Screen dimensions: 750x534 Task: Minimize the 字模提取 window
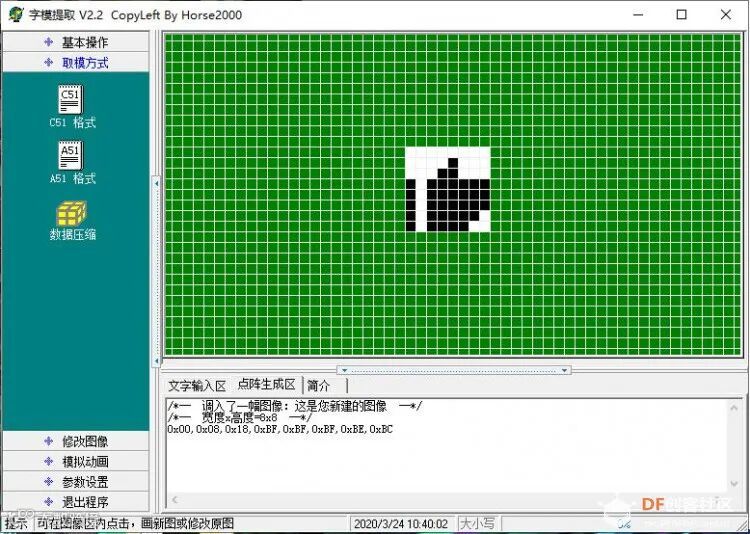pos(638,14)
